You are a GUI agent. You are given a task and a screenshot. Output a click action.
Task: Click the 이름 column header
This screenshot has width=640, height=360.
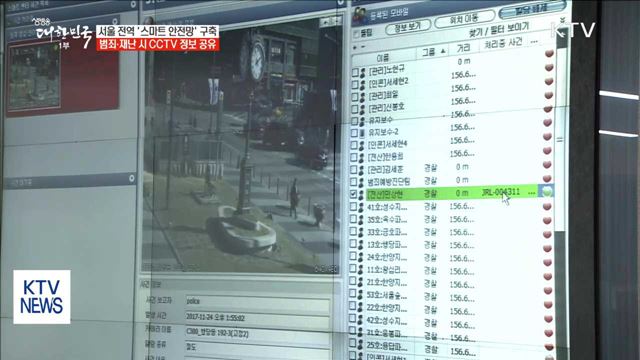[382, 58]
